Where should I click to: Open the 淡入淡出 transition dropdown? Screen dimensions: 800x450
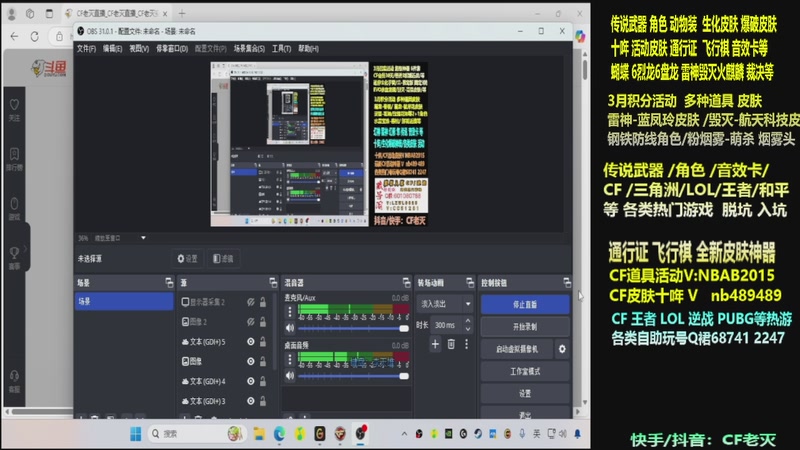coord(445,304)
